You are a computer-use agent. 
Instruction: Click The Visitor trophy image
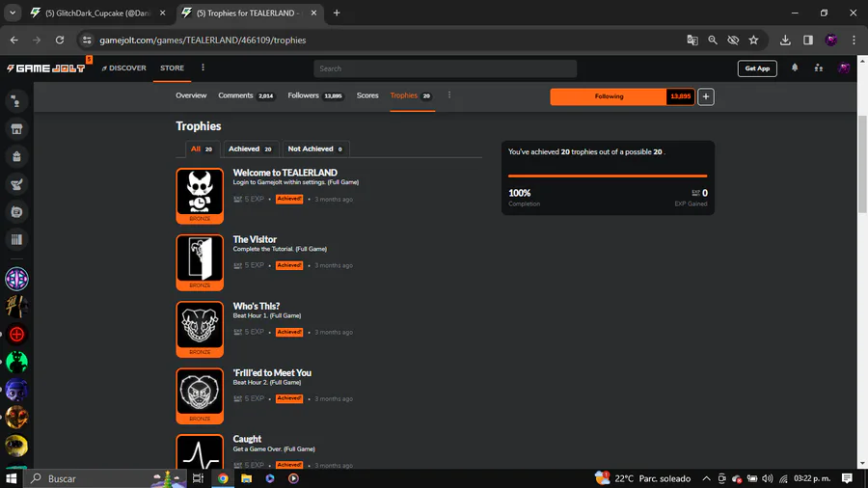[200, 262]
